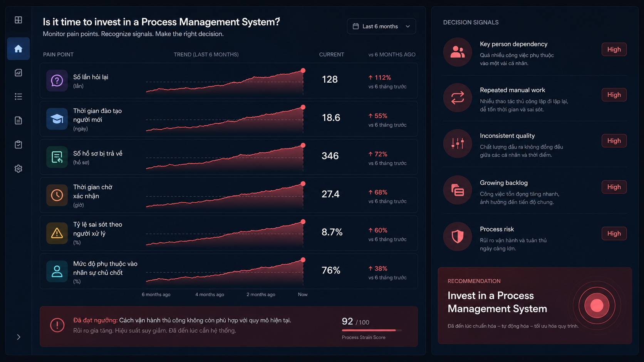
Task: Click the DECISION SIGNALS panel title
Action: [471, 22]
